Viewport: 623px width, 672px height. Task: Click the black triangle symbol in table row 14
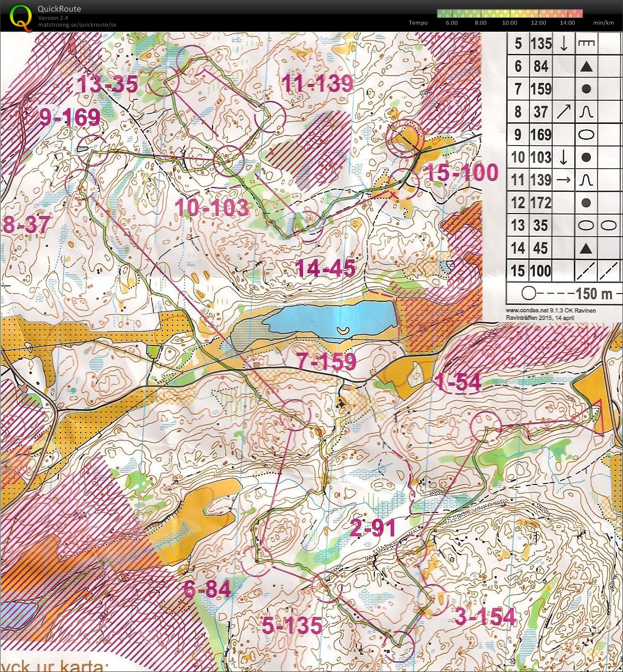click(x=586, y=249)
